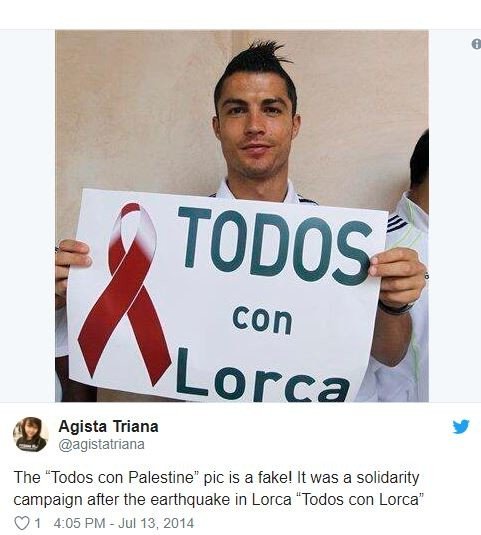Image resolution: width=481 pixels, height=535 pixels.
Task: Visit the @agistatriana handle link
Action: pos(101,445)
